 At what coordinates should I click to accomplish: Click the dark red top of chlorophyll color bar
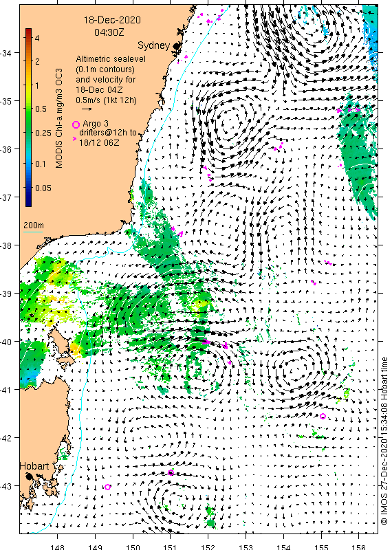[28, 32]
